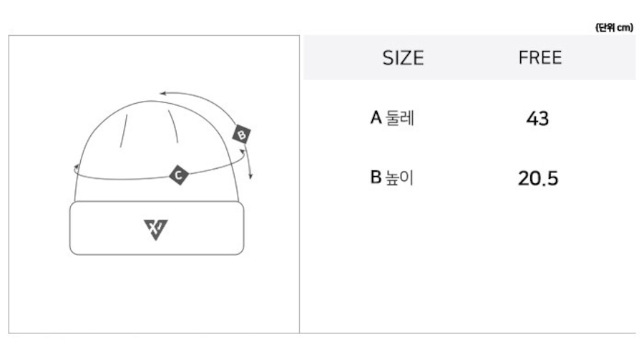Click the folded cuff band of beanie
This screenshot has height=342, width=644.
coord(157,228)
